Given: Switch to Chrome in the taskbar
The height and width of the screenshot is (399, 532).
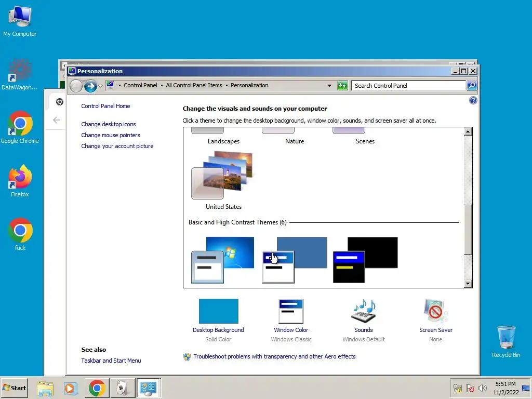Looking at the screenshot, I should pyautogui.click(x=97, y=388).
